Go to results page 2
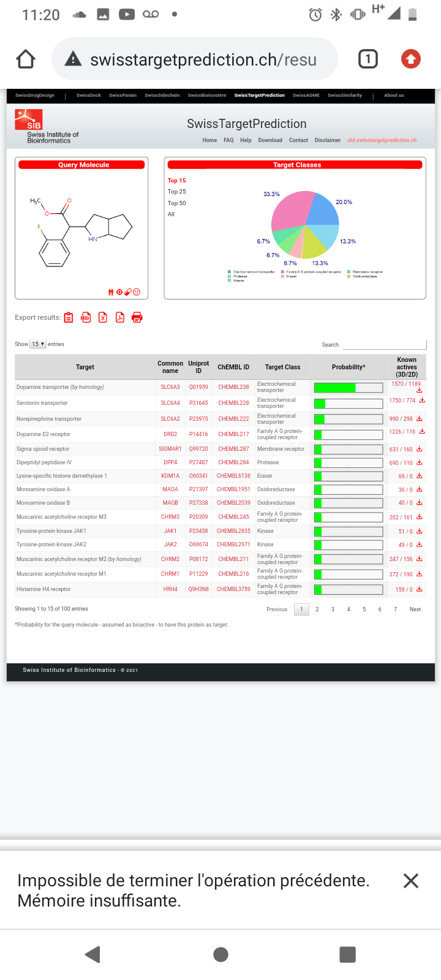Screen dimensions: 441x980 tap(317, 609)
